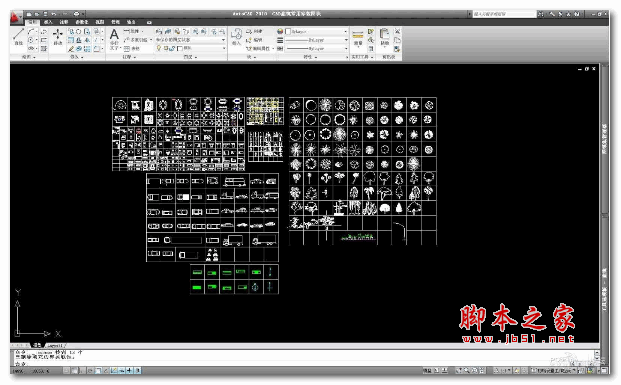Expand the Block panel title
621x385 pixels.
[251, 57]
